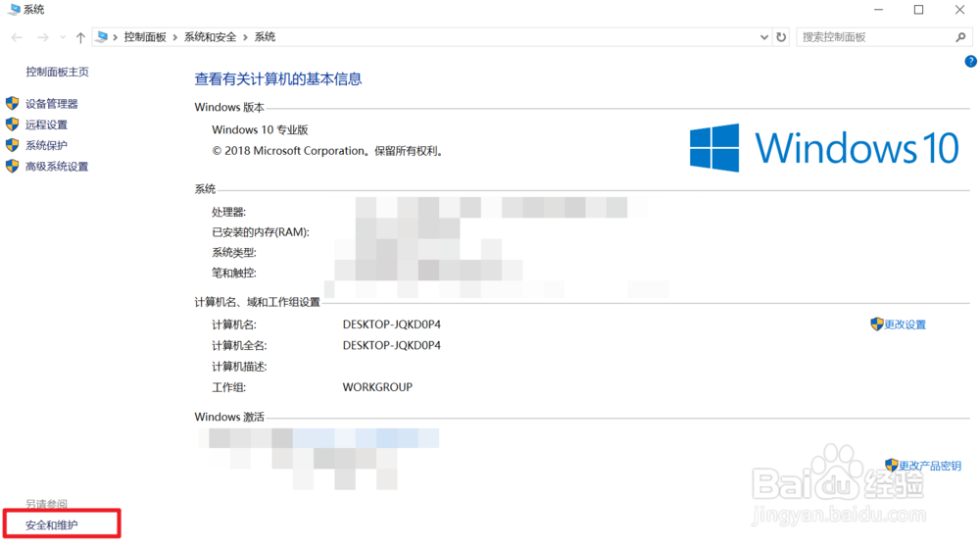Open 系统保护 link
Viewport: 980px width, 548px height.
(46, 145)
